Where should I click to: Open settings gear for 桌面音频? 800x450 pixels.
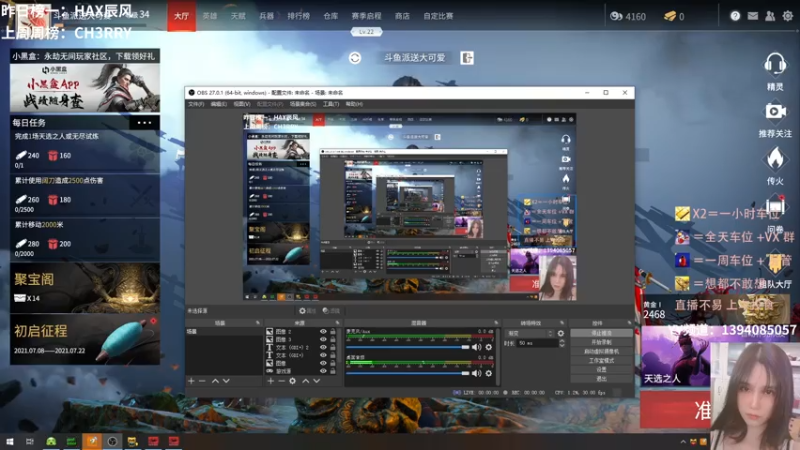(488, 373)
